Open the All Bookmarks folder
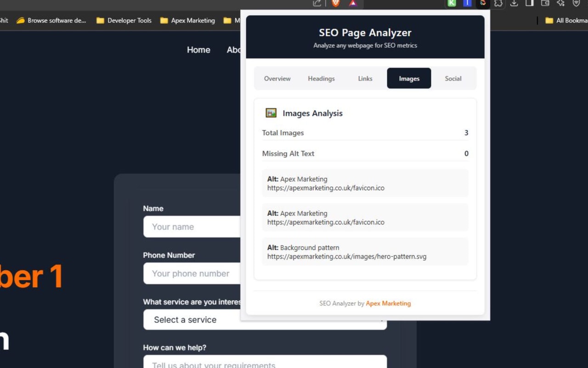The height and width of the screenshot is (368, 588). pyautogui.click(x=566, y=20)
